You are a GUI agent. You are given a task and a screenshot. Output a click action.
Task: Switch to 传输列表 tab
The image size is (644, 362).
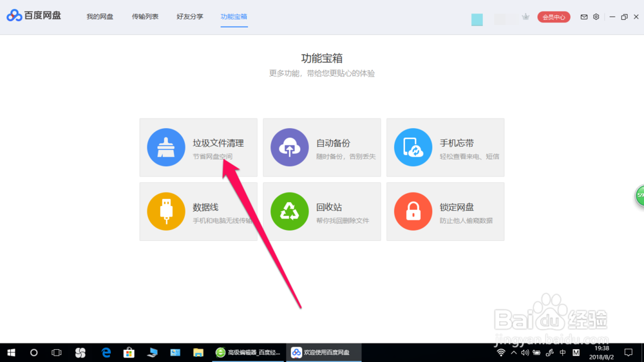(145, 17)
